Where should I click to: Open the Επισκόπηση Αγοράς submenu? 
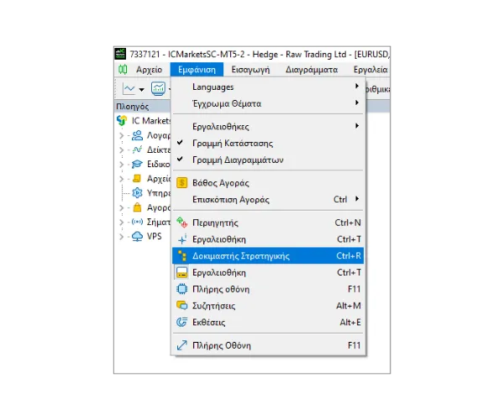[x=356, y=199]
